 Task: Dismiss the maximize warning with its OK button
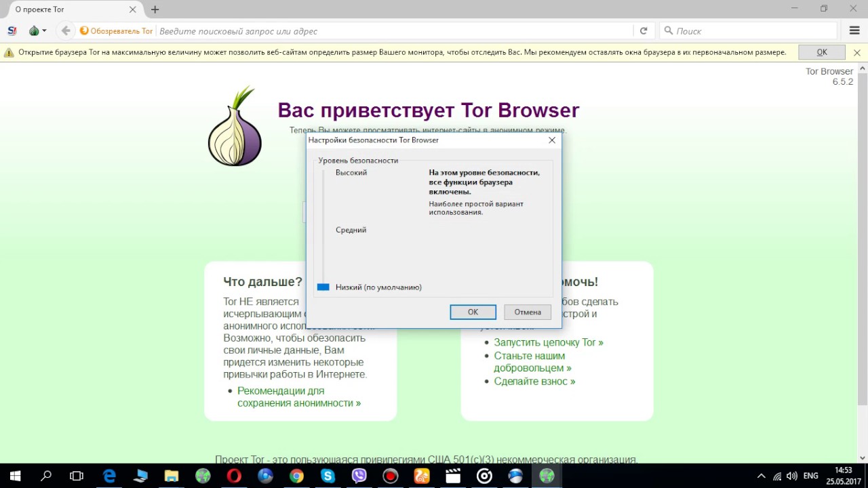(822, 52)
